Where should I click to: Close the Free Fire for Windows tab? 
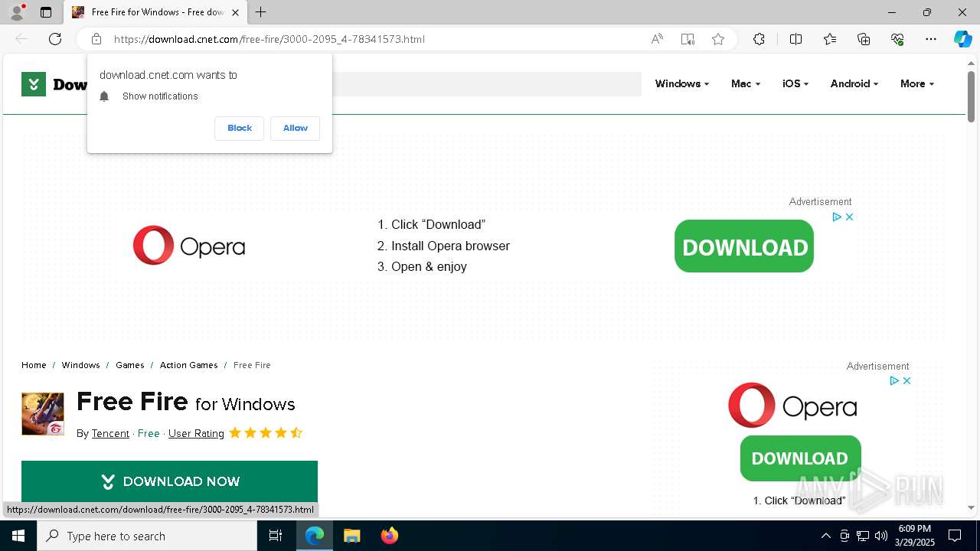236,12
